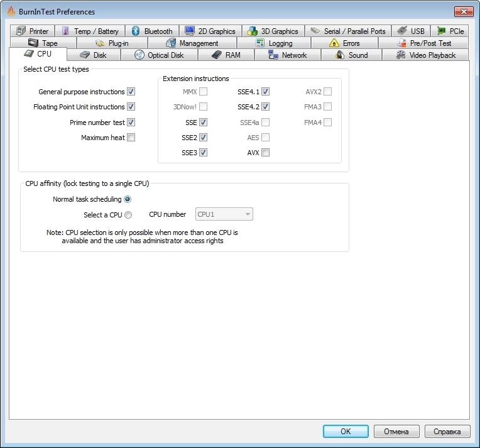The image size is (480, 448).
Task: Click the Sound speaker icon
Action: pyautogui.click(x=340, y=55)
